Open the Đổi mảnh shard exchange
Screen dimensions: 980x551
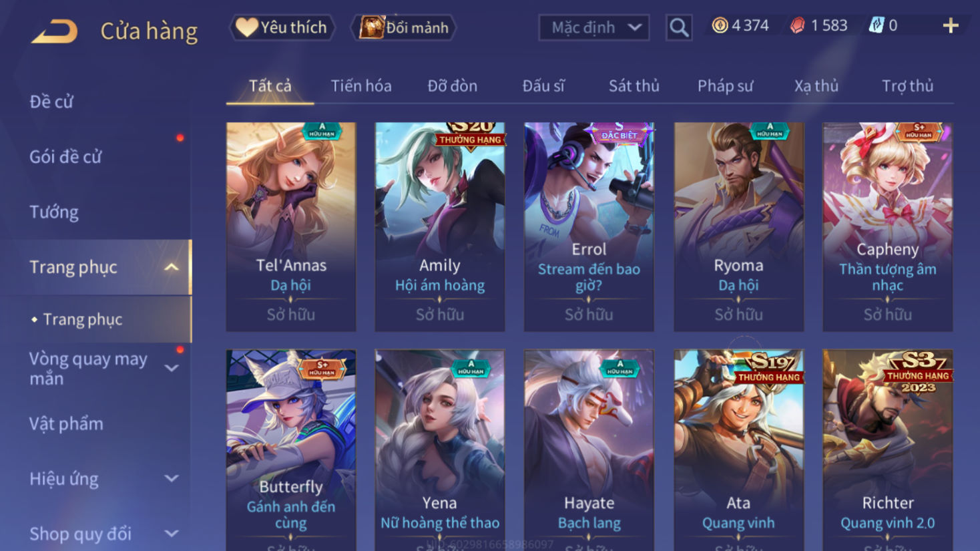pyautogui.click(x=404, y=27)
